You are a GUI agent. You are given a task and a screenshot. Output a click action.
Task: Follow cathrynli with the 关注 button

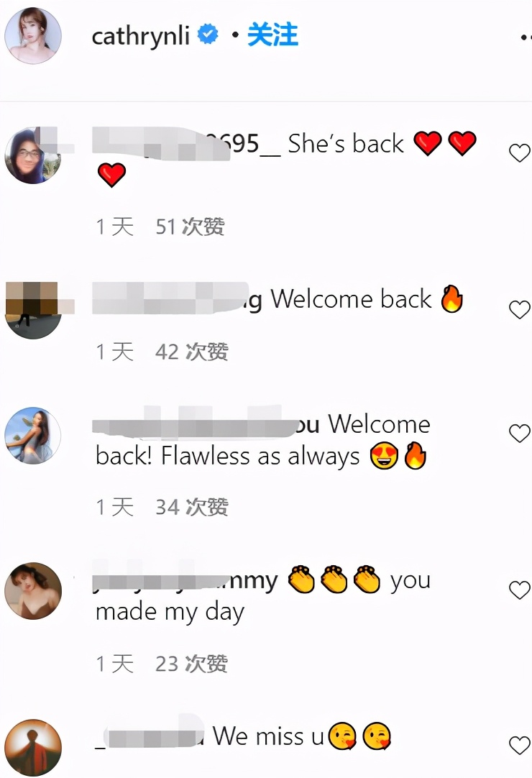[x=272, y=35]
